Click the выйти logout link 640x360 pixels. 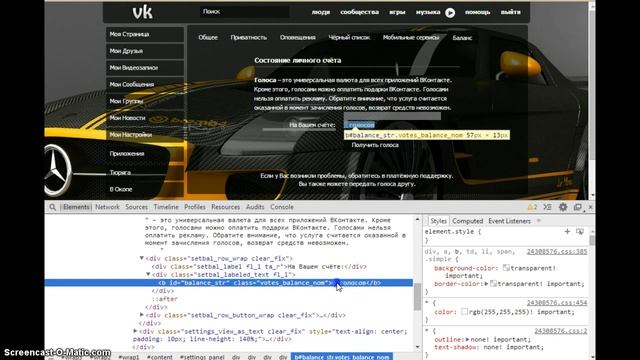511,12
